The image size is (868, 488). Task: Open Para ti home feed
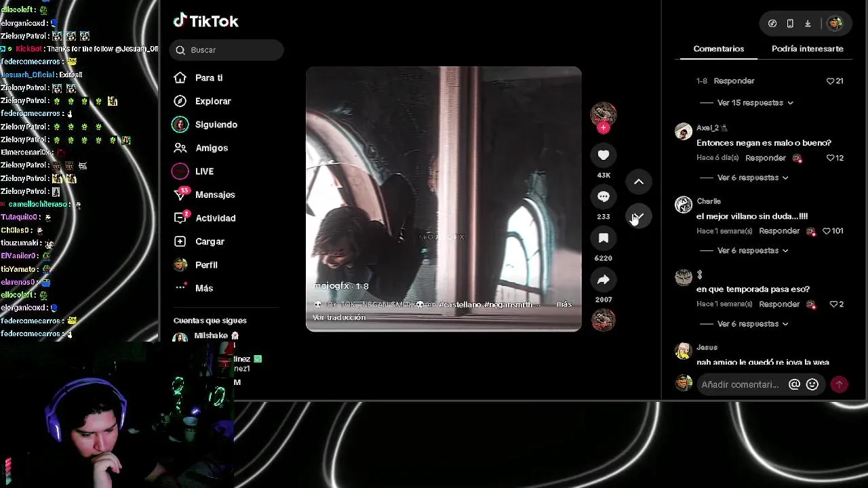pyautogui.click(x=208, y=78)
